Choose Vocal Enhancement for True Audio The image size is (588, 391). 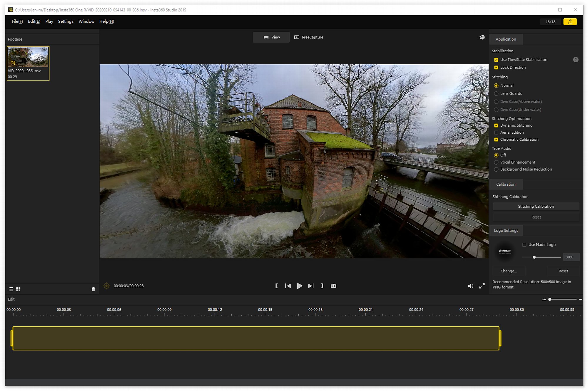pyautogui.click(x=496, y=162)
